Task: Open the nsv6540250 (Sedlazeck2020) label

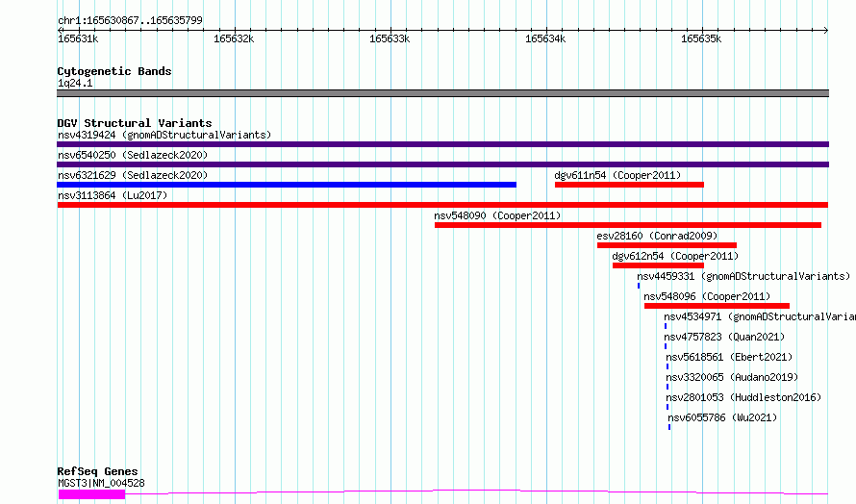Action: click(133, 155)
